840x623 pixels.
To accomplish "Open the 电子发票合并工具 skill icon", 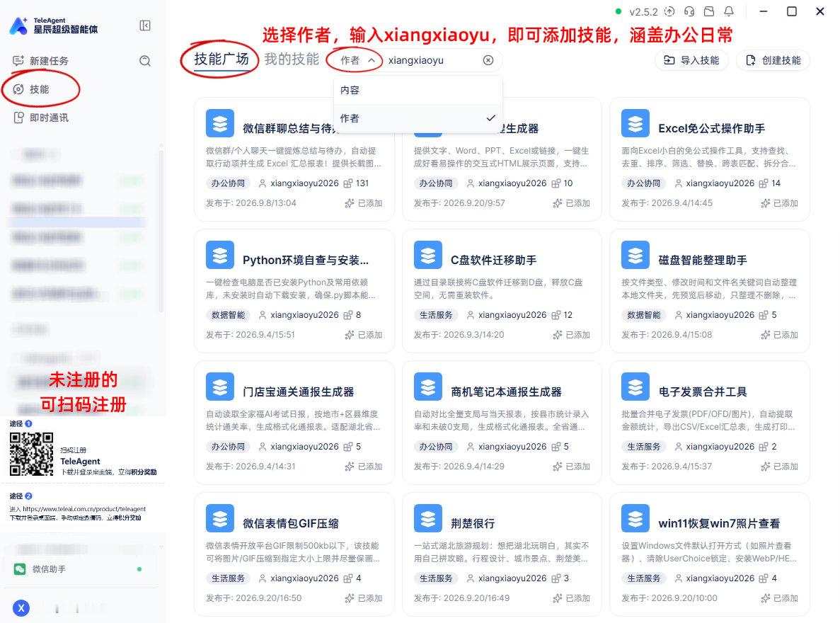I will coord(635,387).
